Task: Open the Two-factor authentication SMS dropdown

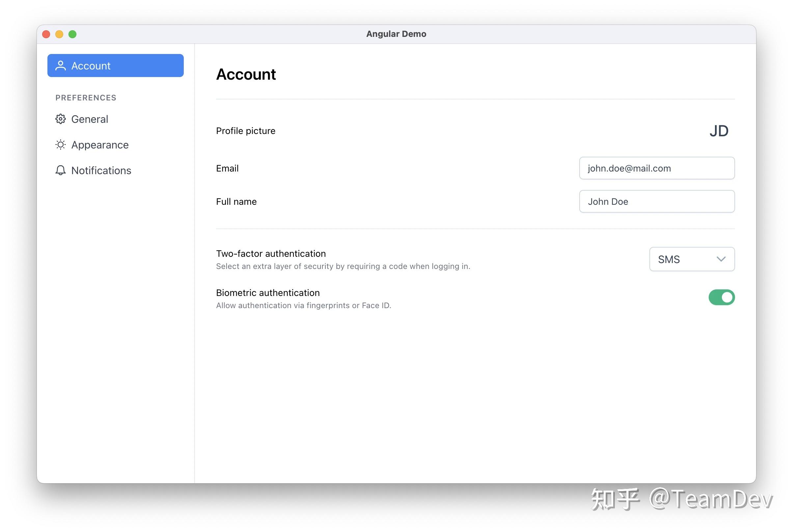Action: click(692, 259)
